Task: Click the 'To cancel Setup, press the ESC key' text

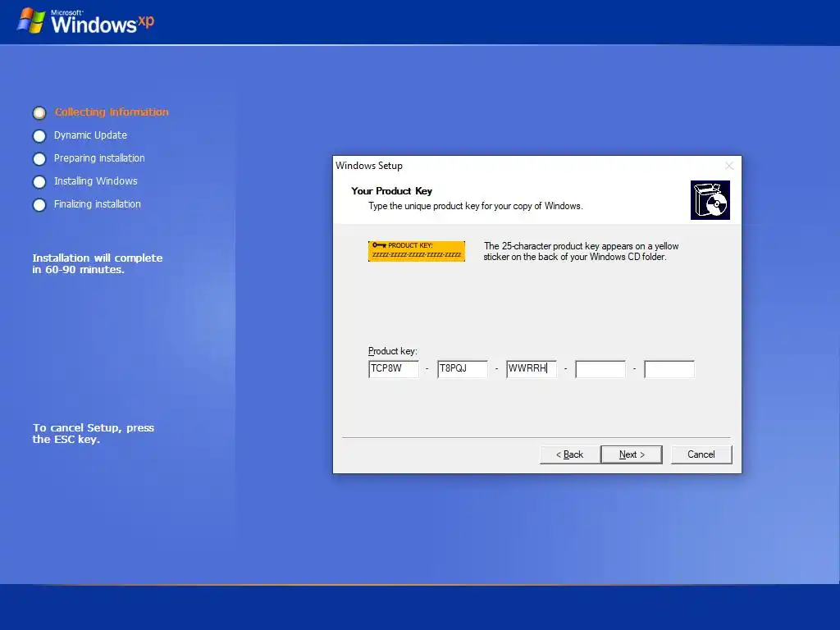Action: [x=94, y=433]
